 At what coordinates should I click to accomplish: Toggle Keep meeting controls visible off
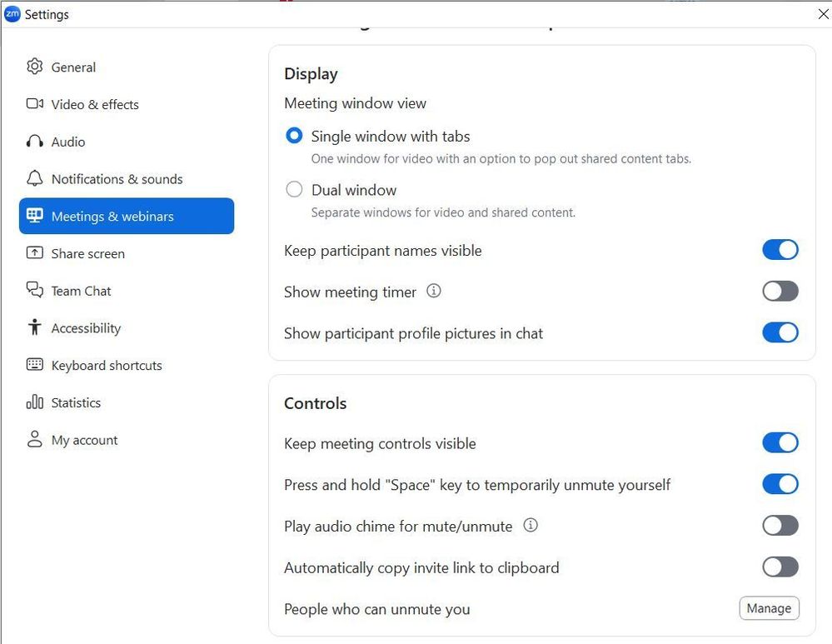pos(780,443)
